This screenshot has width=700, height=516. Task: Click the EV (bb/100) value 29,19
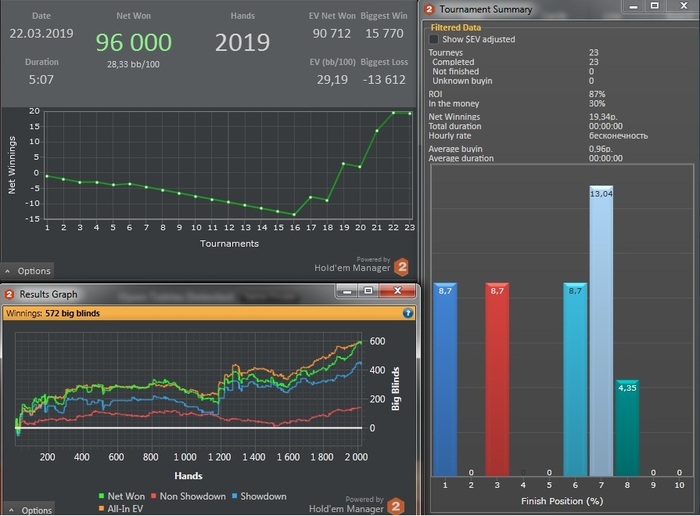tap(332, 80)
